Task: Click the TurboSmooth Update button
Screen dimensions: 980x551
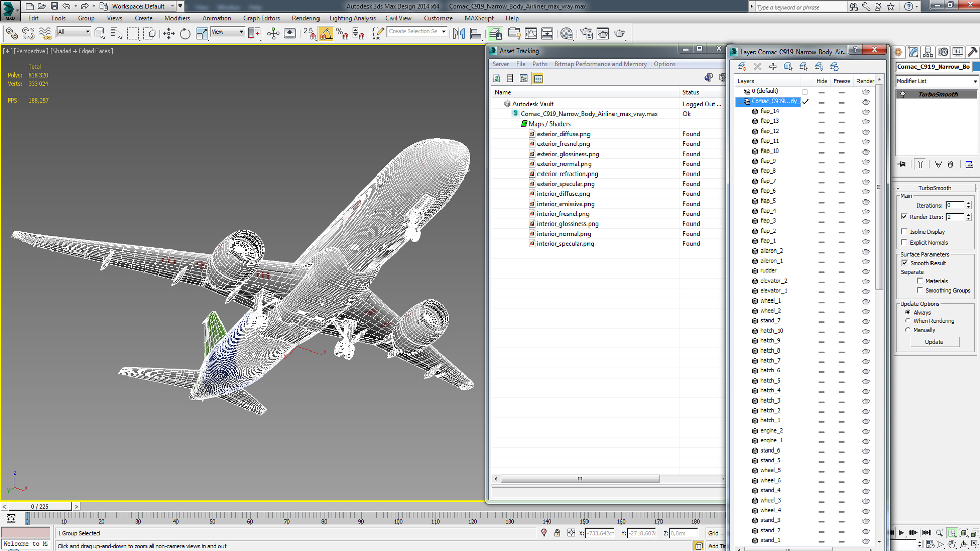Action: (x=934, y=342)
